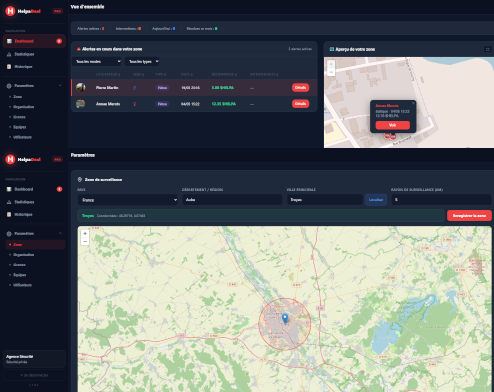Zoom out on the Aperçu de votre zone map
The image size is (494, 392).
(331, 72)
